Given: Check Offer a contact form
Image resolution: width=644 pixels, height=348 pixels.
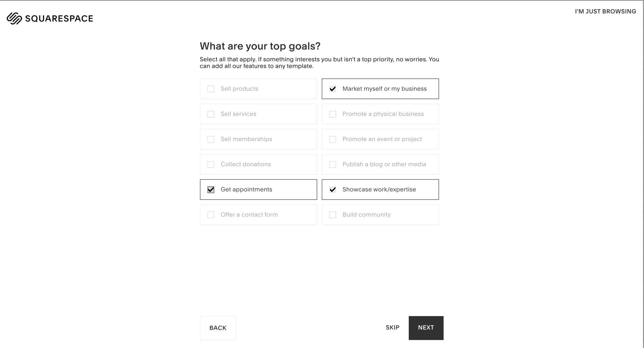Looking at the screenshot, I should point(211,215).
